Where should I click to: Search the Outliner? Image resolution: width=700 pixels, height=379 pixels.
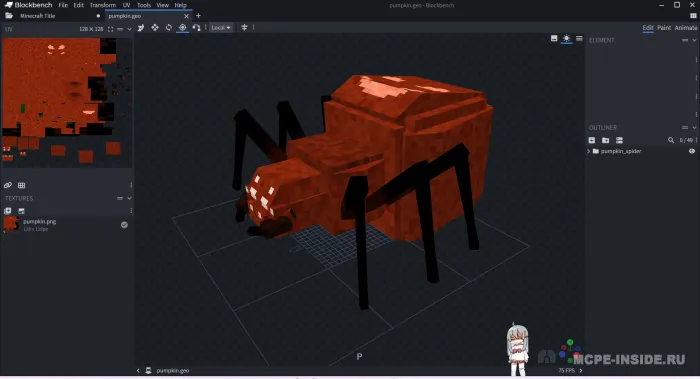click(x=671, y=140)
